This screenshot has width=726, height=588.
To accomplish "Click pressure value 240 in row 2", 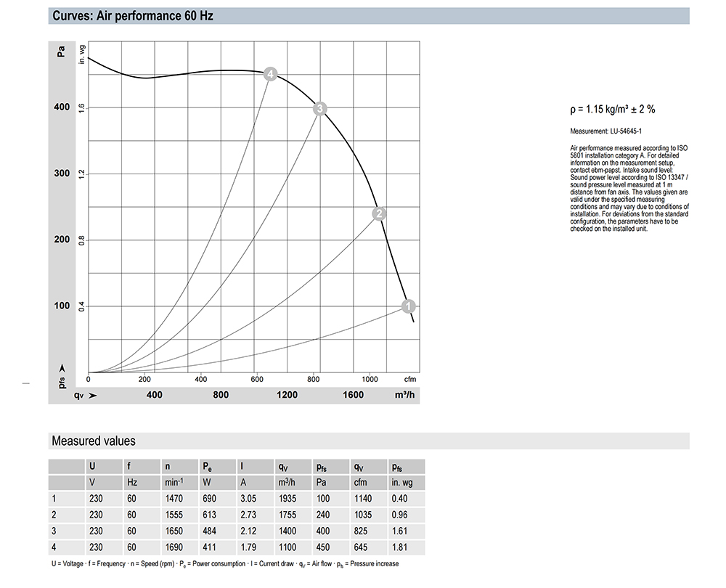I will (323, 515).
